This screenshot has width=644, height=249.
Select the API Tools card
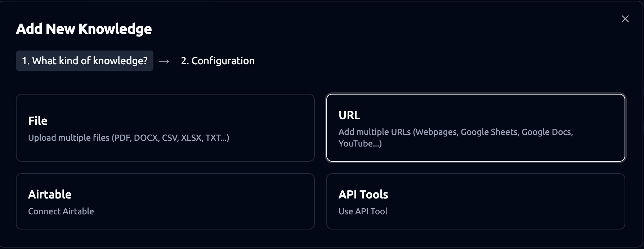[475, 201]
